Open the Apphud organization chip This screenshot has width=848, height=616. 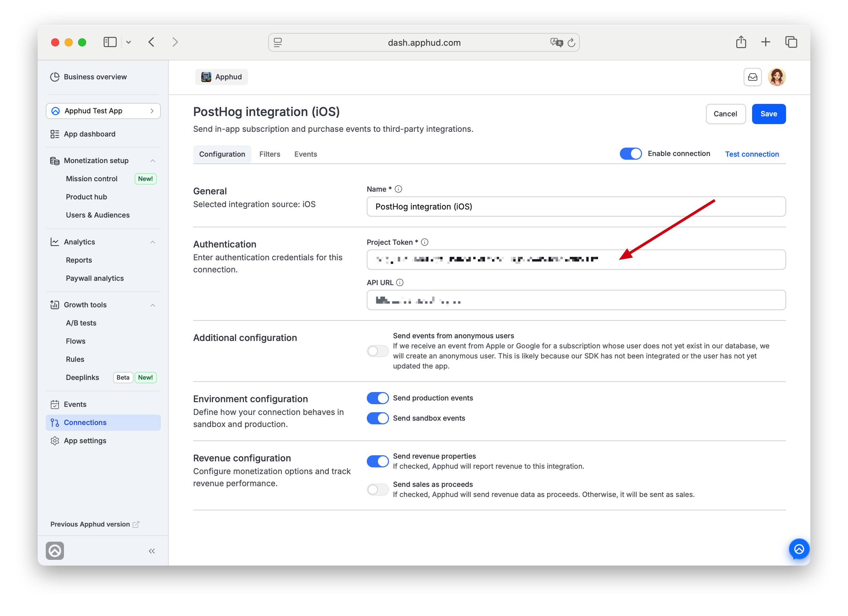click(221, 77)
